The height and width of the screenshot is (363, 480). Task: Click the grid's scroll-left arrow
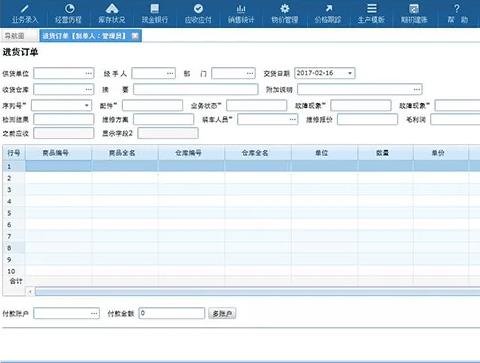pyautogui.click(x=30, y=292)
